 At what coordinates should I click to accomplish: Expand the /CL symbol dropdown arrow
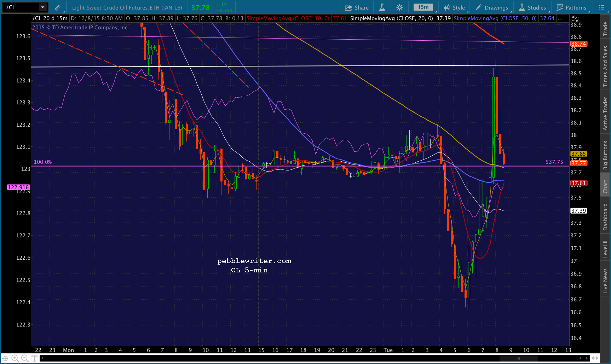point(42,7)
